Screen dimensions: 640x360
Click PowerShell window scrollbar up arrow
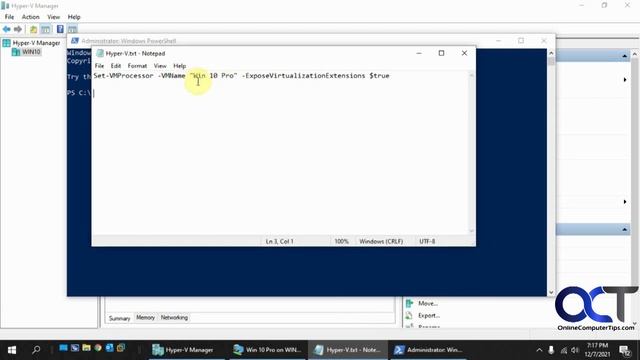(551, 53)
